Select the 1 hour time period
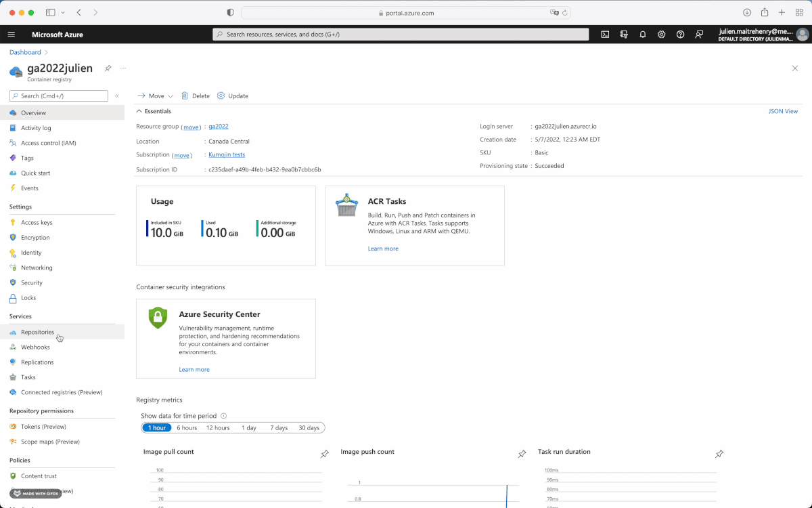812x508 pixels. point(157,428)
